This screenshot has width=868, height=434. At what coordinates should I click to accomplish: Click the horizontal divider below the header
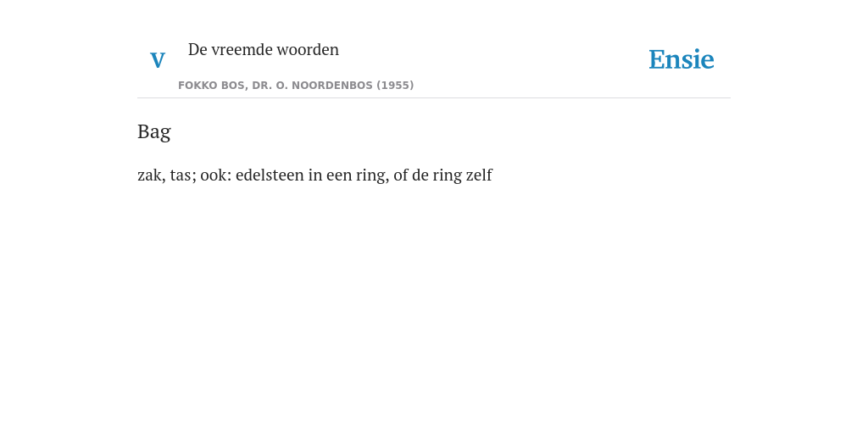tap(434, 98)
